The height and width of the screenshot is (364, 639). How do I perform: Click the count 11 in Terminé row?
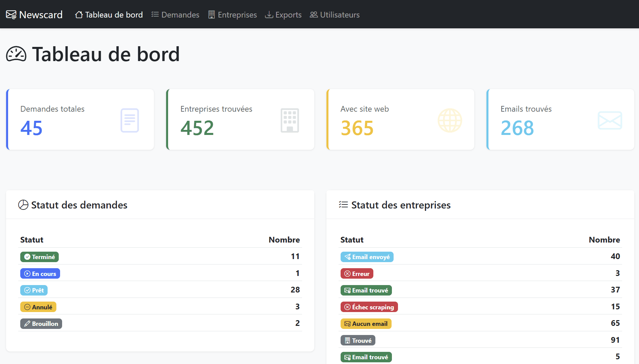(x=295, y=256)
